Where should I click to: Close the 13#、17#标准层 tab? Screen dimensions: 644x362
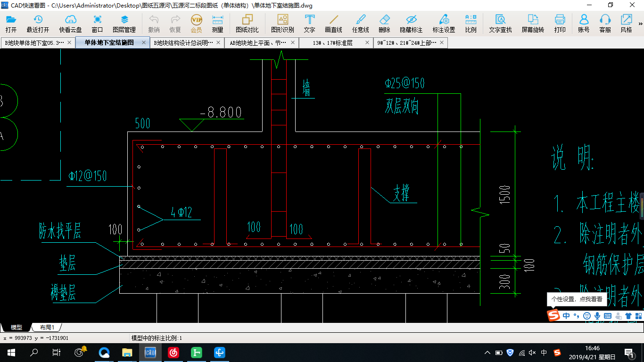pos(367,42)
